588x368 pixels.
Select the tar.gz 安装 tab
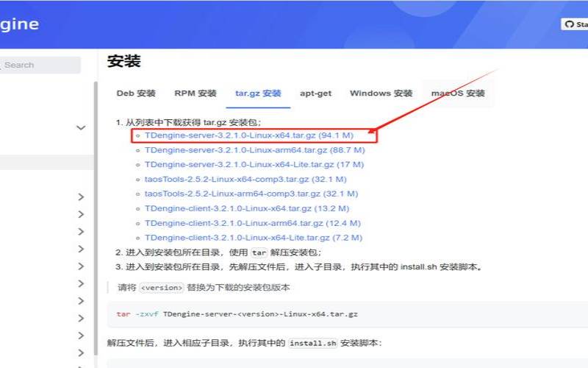(x=258, y=93)
